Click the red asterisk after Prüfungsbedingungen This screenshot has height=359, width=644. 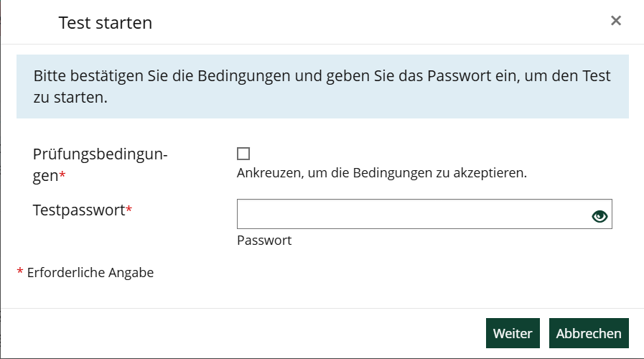pos(62,177)
